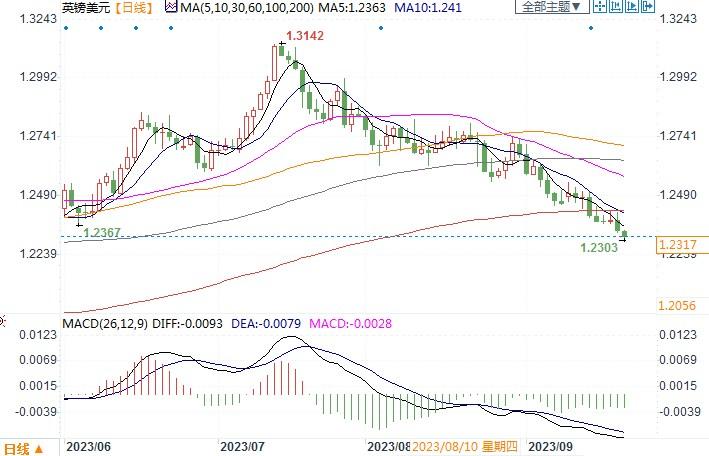Click the MA5:1.2363 value

tap(352, 7)
